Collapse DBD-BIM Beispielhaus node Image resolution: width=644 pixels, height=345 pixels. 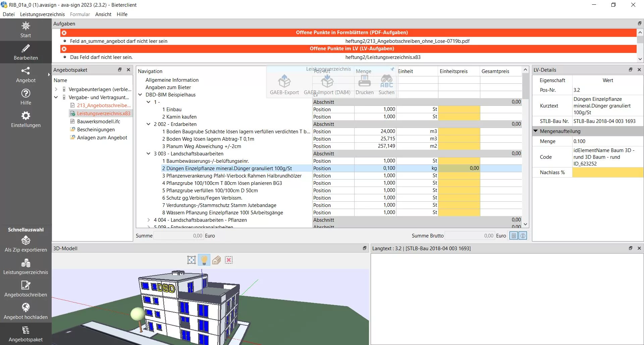tap(140, 95)
